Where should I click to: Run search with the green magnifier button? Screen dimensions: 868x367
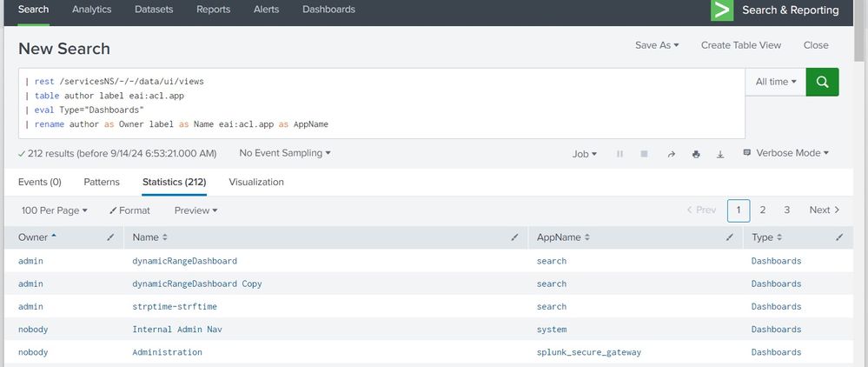point(822,82)
